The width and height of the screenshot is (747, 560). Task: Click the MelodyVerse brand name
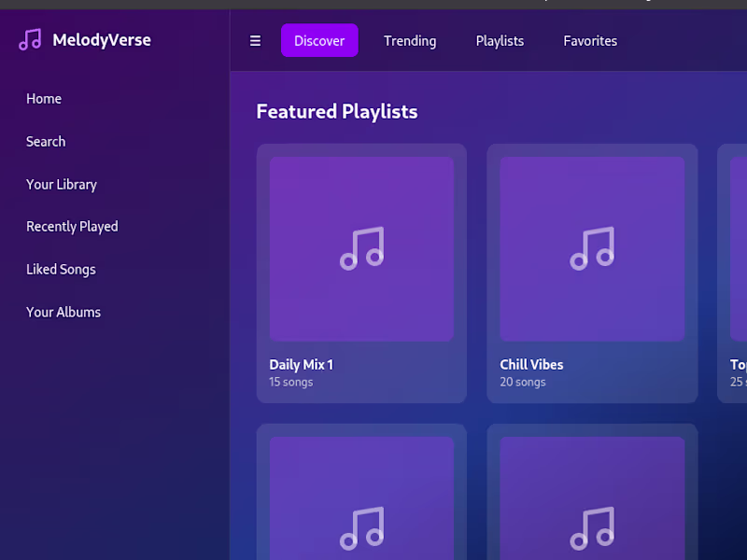102,40
